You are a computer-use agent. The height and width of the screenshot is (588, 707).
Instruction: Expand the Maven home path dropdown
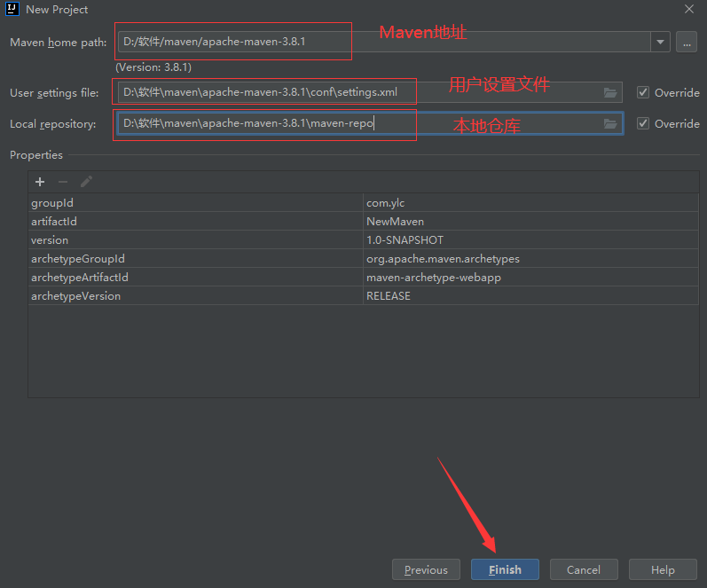pos(659,42)
